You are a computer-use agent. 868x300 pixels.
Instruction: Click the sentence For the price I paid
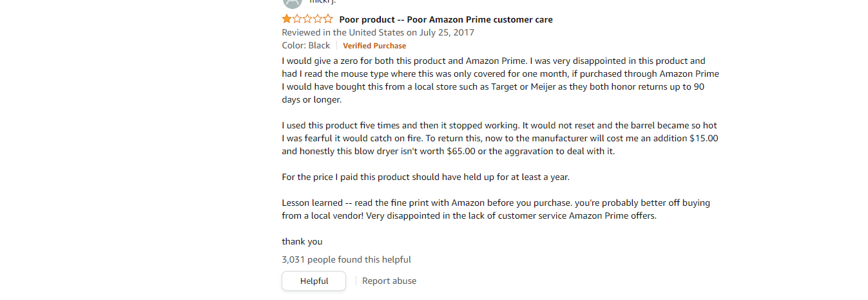tap(425, 177)
